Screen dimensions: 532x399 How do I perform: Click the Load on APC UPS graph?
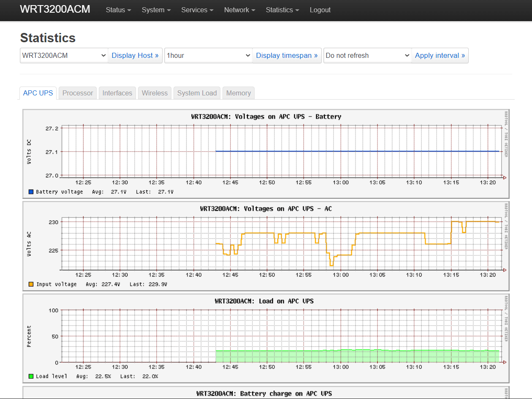266,338
